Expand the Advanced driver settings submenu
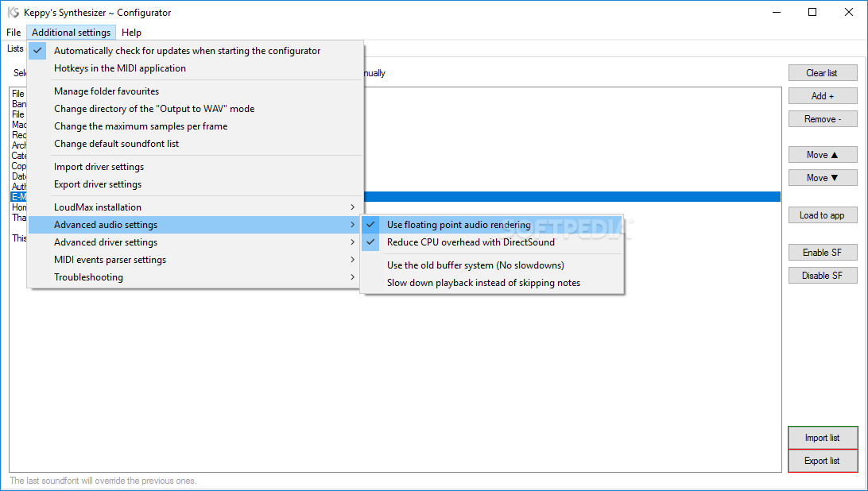 [x=196, y=242]
